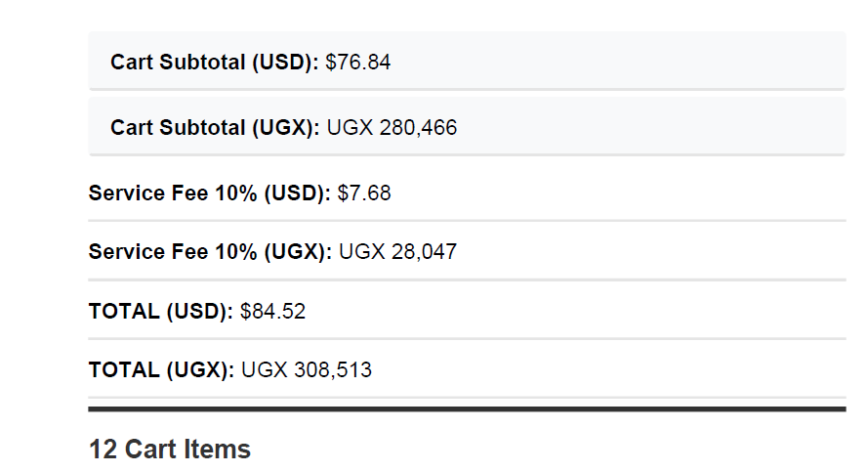Click the thin separator under Service Fee USD
This screenshot has height=472, width=868.
pos(467,221)
